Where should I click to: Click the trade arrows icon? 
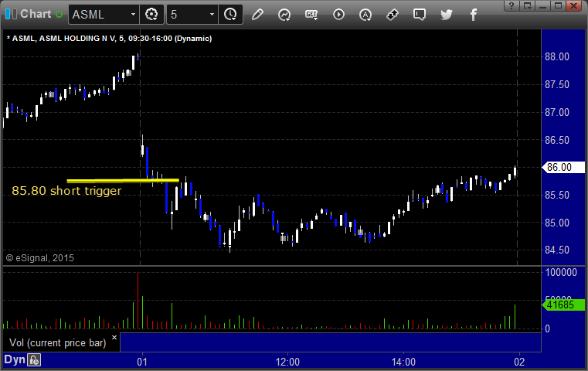click(x=393, y=15)
